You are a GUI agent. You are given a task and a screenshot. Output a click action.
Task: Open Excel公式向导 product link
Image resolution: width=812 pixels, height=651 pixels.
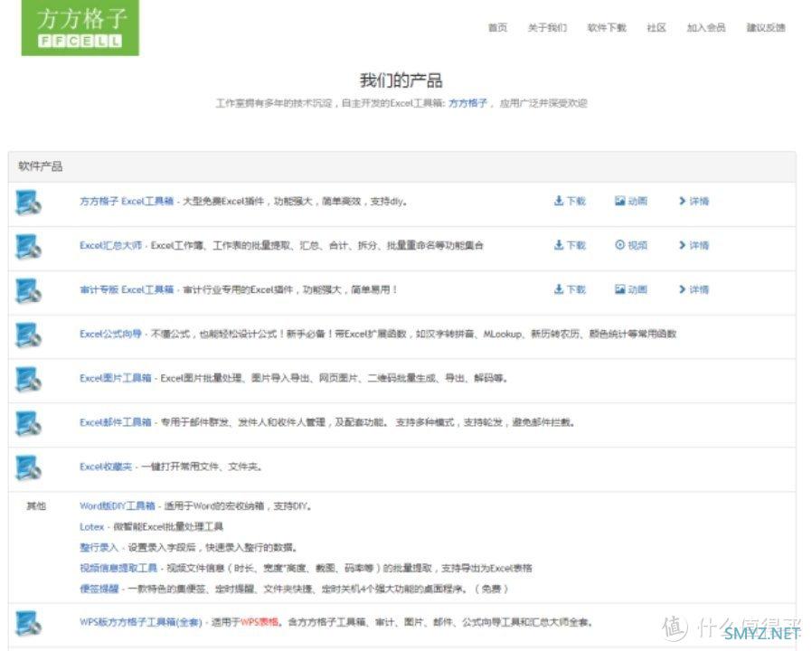pyautogui.click(x=110, y=334)
